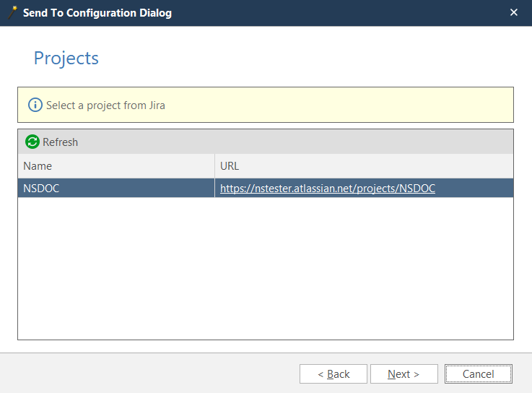Screen dimensions: 532x393
Task: Click the Projects page heading
Action: point(66,59)
